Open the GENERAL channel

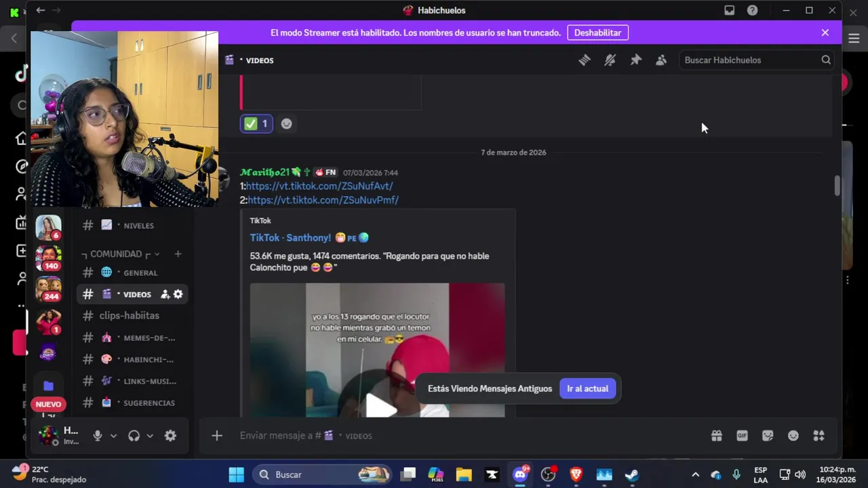[132, 272]
